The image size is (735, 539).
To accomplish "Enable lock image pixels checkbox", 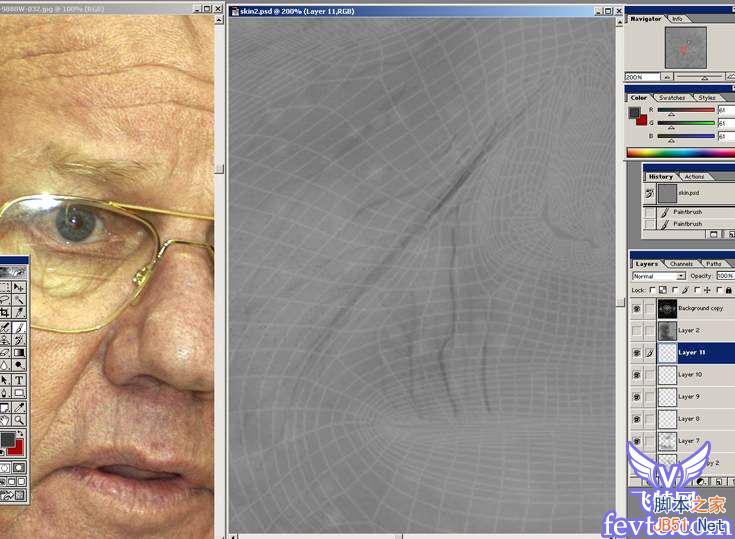I will pyautogui.click(x=675, y=290).
